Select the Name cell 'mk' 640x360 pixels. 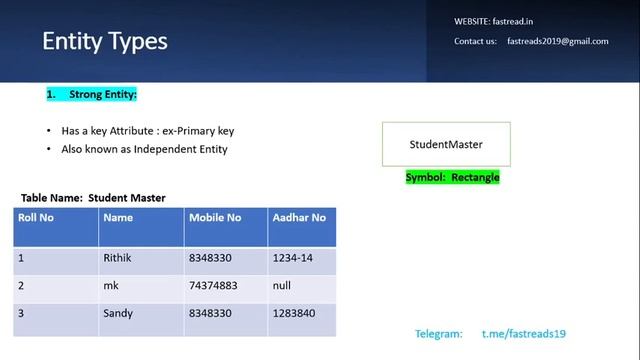pos(141,289)
